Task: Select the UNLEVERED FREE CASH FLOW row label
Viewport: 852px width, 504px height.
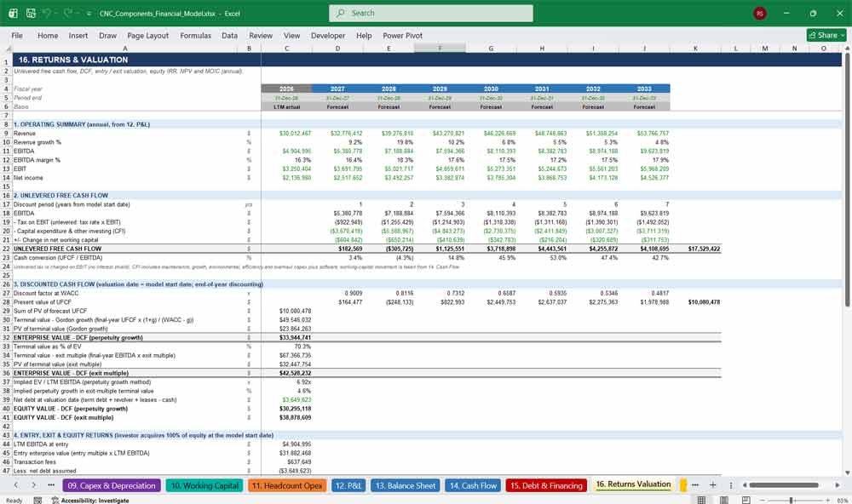Action: pyautogui.click(x=58, y=249)
